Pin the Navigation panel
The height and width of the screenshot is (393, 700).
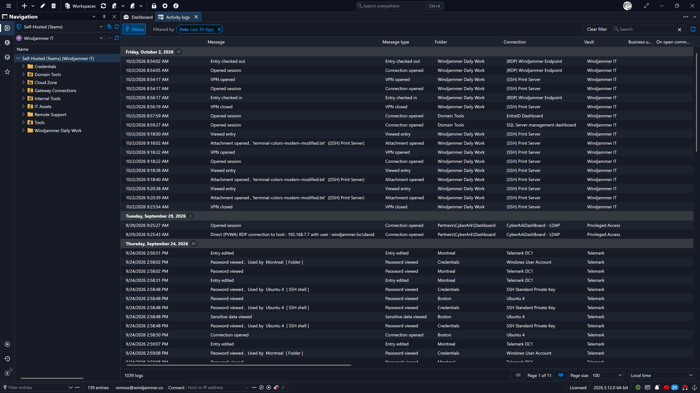tap(104, 17)
